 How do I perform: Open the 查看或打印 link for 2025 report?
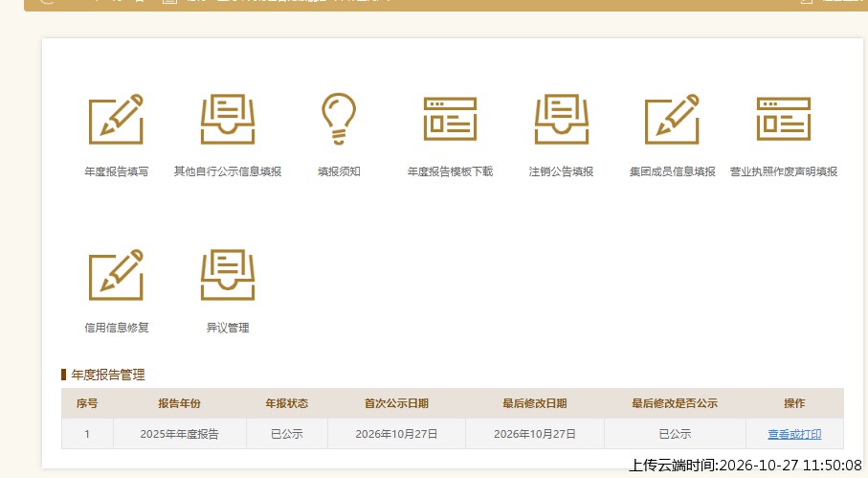(794, 434)
